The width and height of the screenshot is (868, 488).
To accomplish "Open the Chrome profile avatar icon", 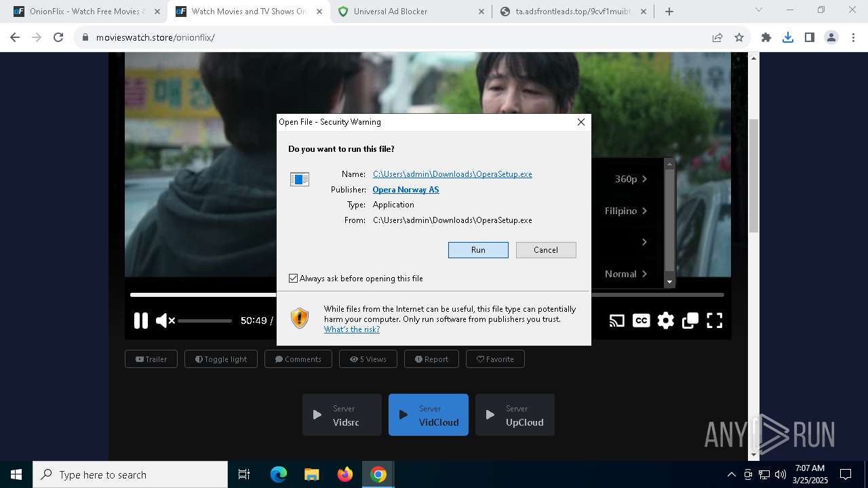I will click(x=831, y=38).
